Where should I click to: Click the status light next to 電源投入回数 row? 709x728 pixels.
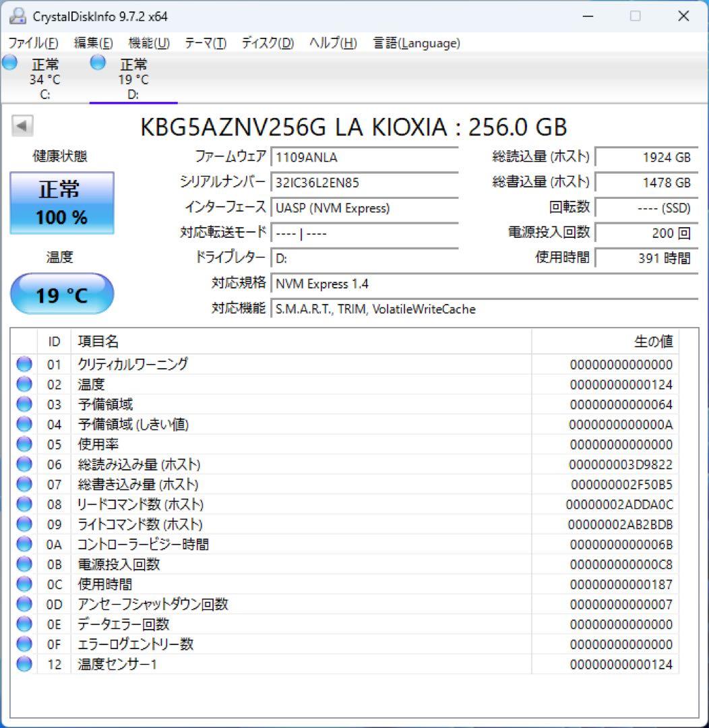tap(24, 564)
